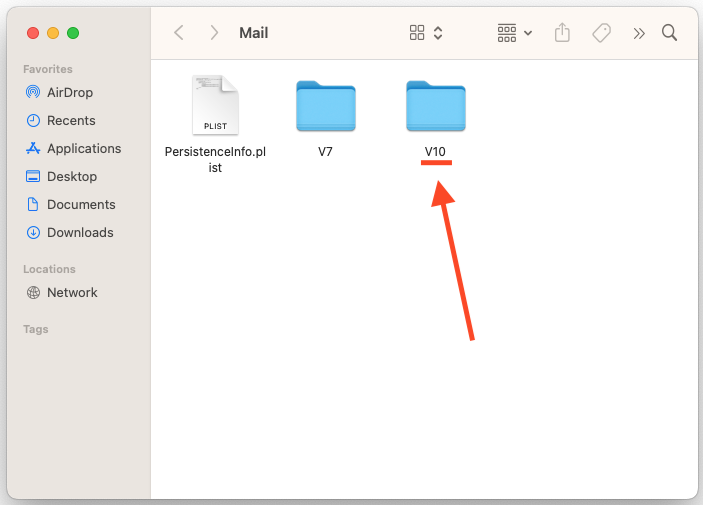Go back using the left chevron

coord(179,33)
